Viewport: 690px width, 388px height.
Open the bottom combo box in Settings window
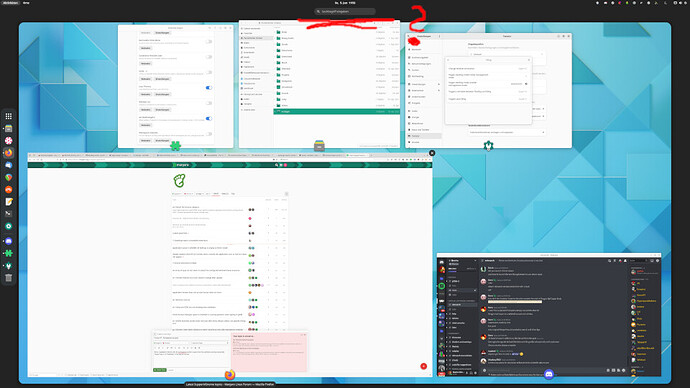506,132
